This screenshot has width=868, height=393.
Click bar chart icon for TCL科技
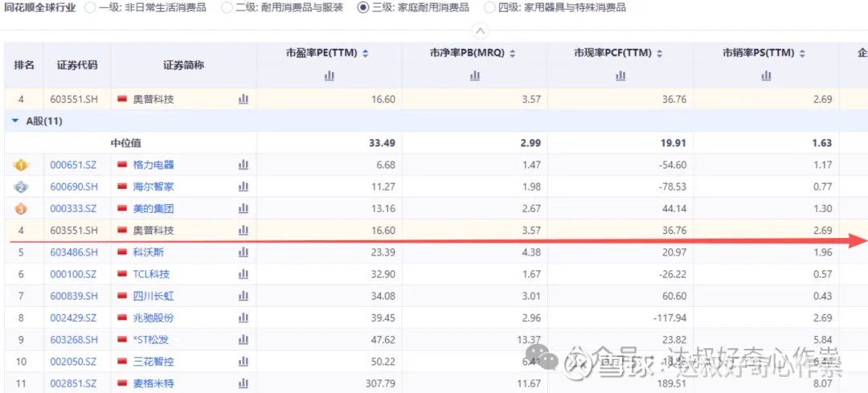[243, 274]
